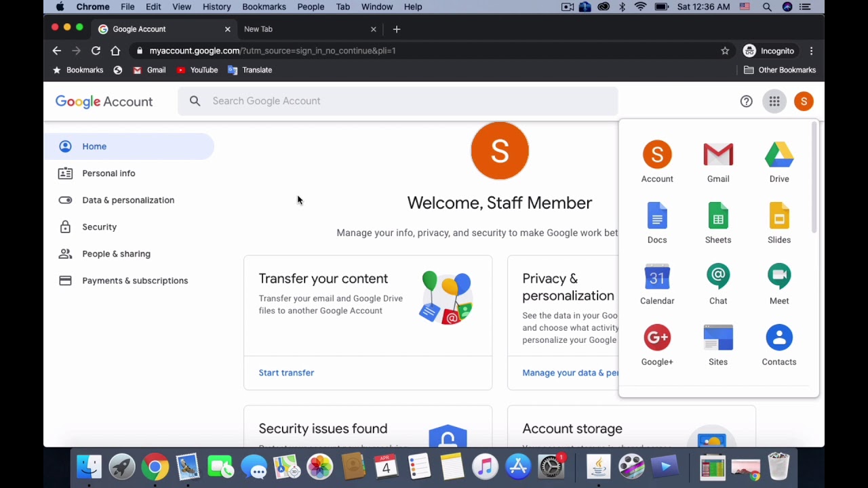Open the YouTube bookmark
Screen dimensions: 868x488
click(197, 70)
